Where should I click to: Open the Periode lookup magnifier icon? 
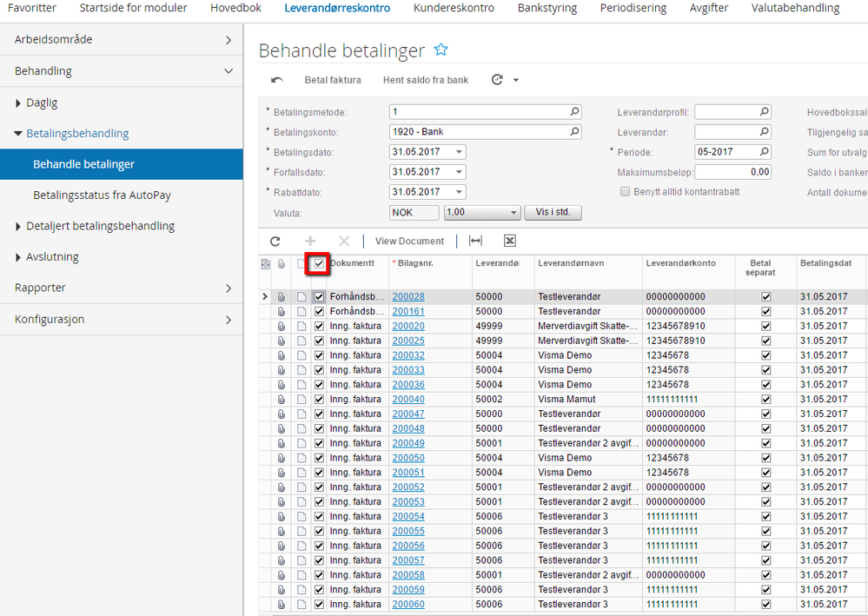tap(764, 152)
